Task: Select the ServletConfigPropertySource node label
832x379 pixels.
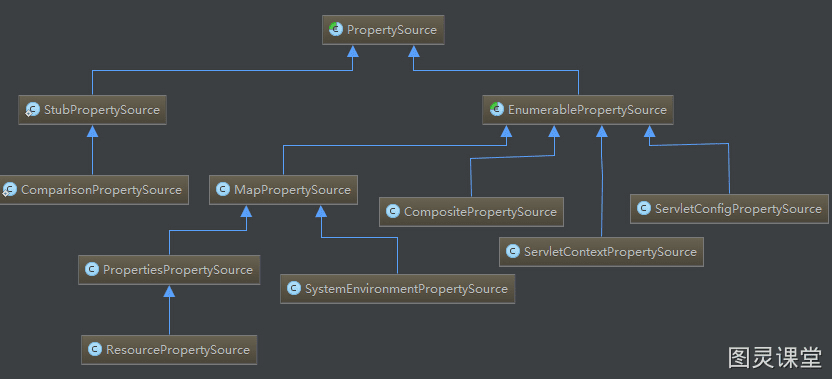Action: (x=738, y=209)
